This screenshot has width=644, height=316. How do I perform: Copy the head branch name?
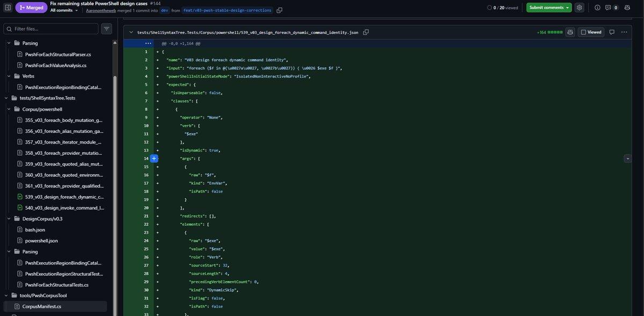(280, 10)
